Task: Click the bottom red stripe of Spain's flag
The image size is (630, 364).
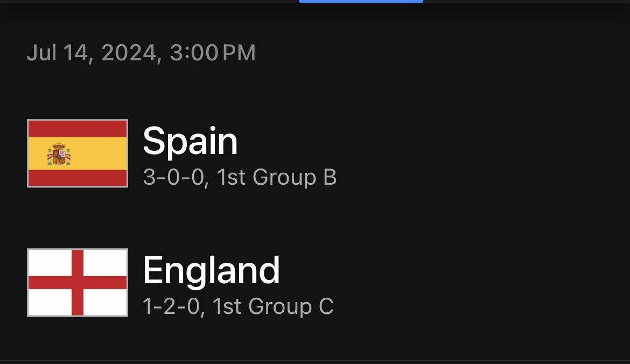Action: point(78,178)
